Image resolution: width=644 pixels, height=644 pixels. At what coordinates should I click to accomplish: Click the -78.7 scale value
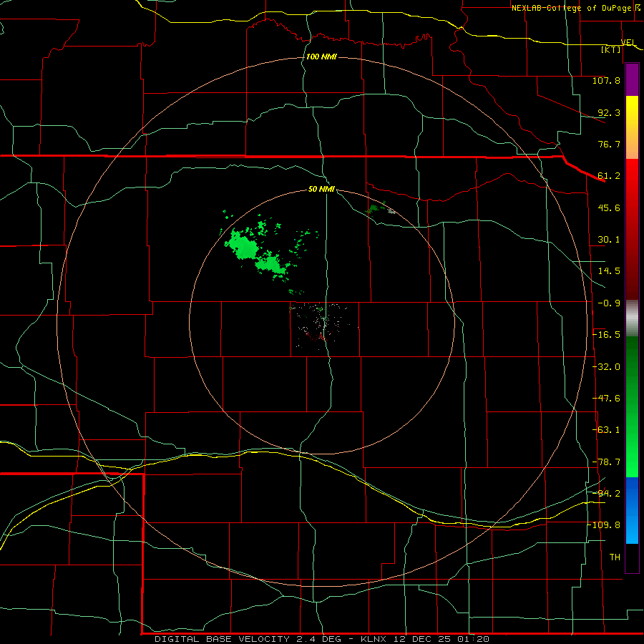(606, 462)
